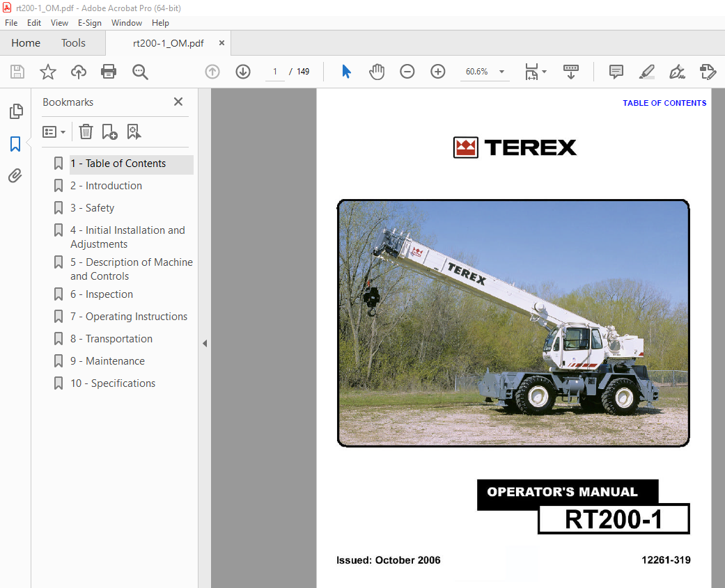Image resolution: width=725 pixels, height=588 pixels.
Task: Go to bookmark 8 - Transportation
Action: pos(111,339)
